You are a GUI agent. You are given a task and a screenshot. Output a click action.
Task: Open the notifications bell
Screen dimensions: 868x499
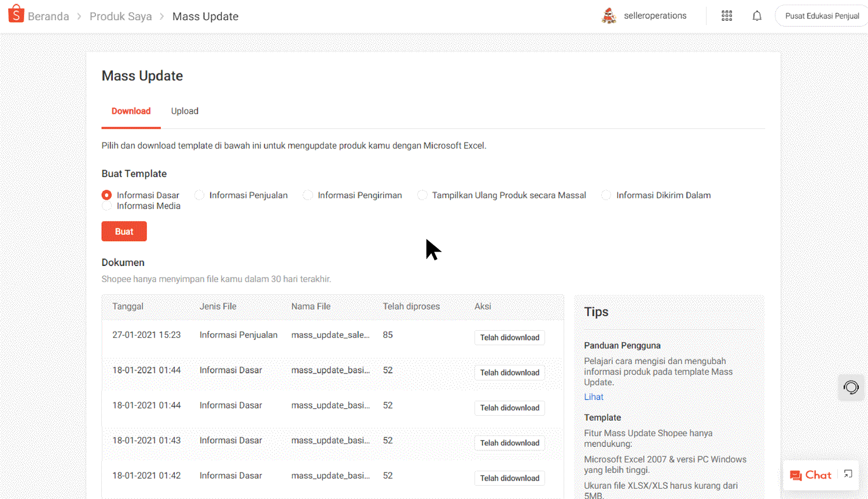(757, 16)
